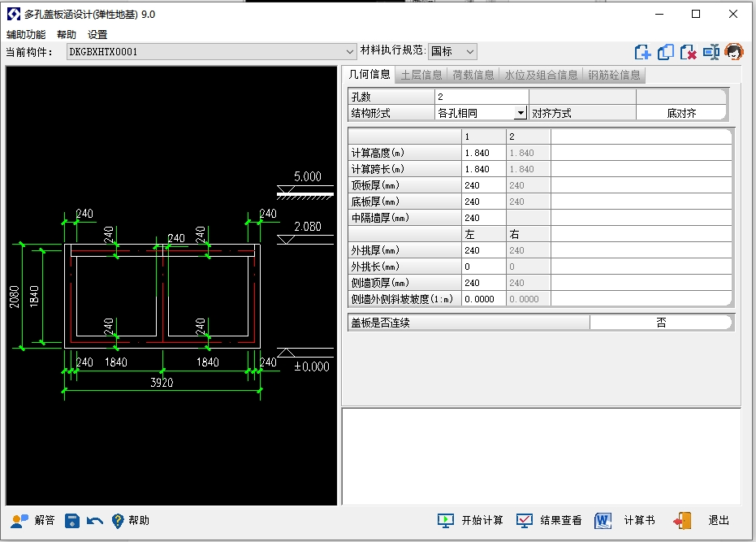The width and height of the screenshot is (756, 542).
Task: Click the rename component icon
Action: [x=711, y=52]
